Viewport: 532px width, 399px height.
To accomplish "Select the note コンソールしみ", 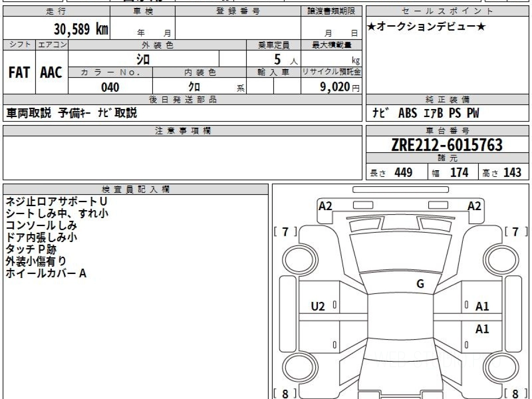I will click(x=41, y=226).
